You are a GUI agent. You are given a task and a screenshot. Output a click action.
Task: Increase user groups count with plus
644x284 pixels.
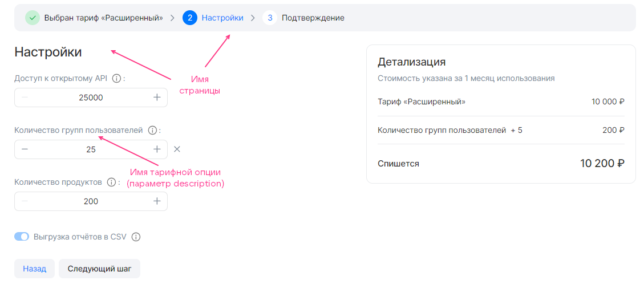pos(157,149)
